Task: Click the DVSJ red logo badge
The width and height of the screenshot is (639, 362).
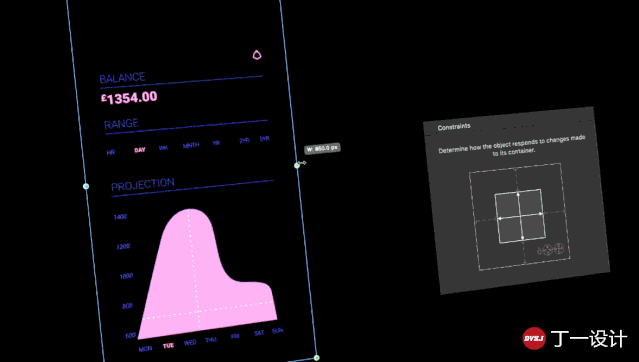Action: pos(534,338)
